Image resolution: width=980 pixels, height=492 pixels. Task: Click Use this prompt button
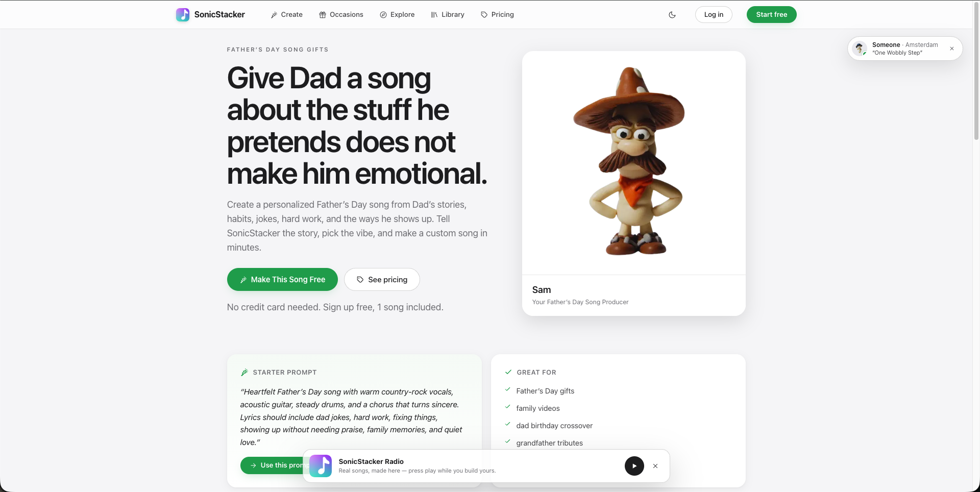272,465
